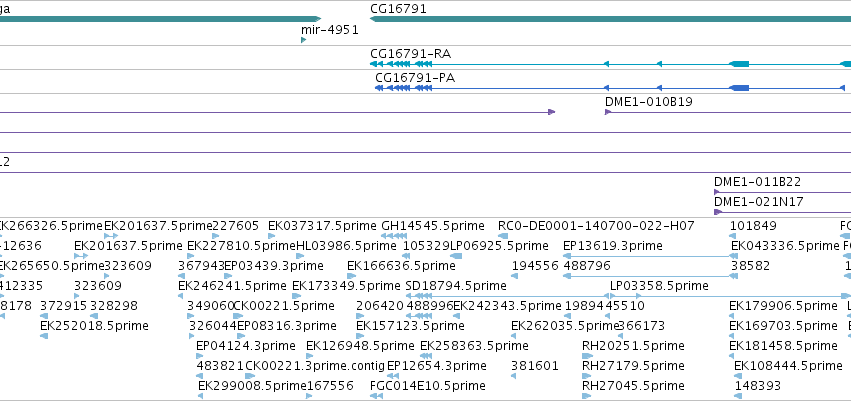Open the EK108444.5prime label
This screenshot has height=401, width=851.
pyautogui.click(x=788, y=366)
